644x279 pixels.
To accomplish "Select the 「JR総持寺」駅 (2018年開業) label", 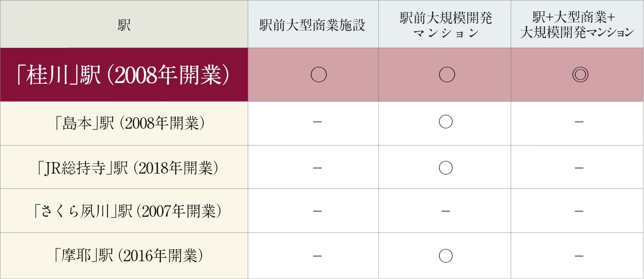I will [x=129, y=168].
